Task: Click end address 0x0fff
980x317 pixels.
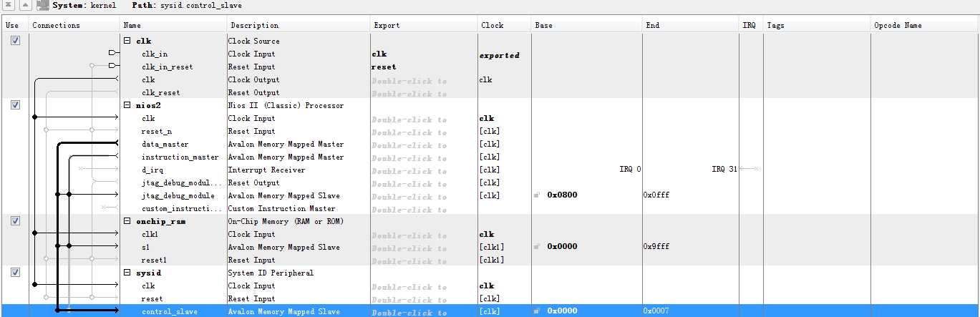Action: (656, 195)
